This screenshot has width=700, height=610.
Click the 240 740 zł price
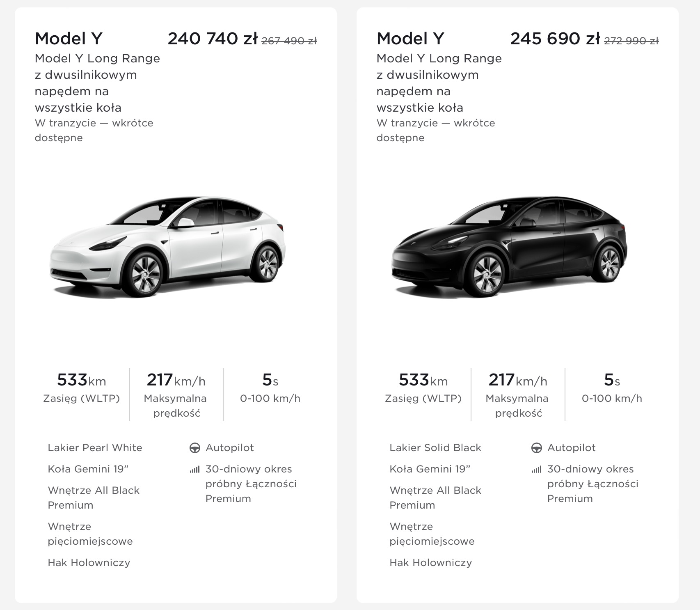coord(213,39)
